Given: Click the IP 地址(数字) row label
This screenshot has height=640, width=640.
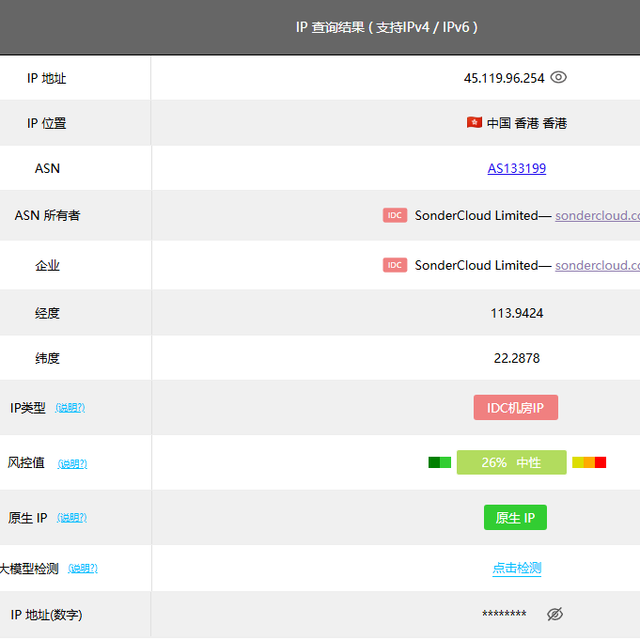Looking at the screenshot, I should (47, 614).
